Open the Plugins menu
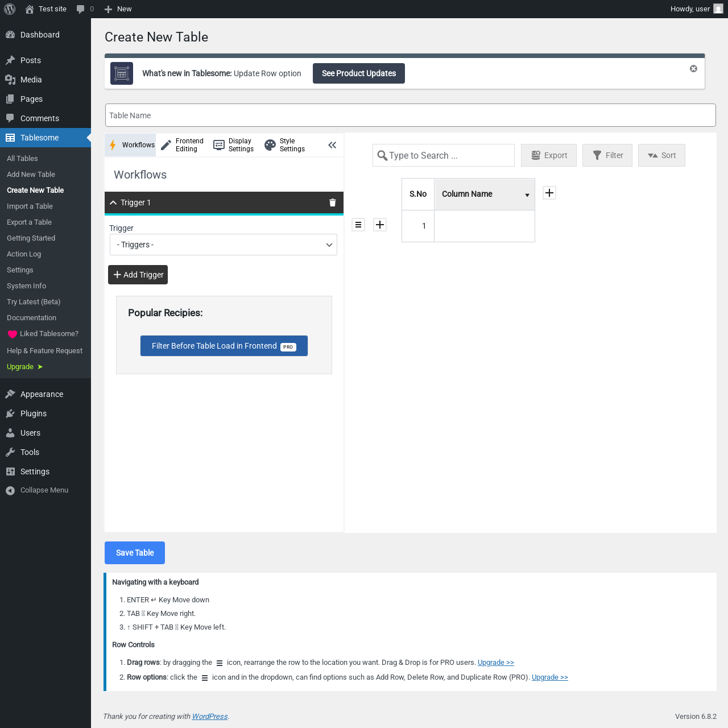The height and width of the screenshot is (728, 728). 45,413
